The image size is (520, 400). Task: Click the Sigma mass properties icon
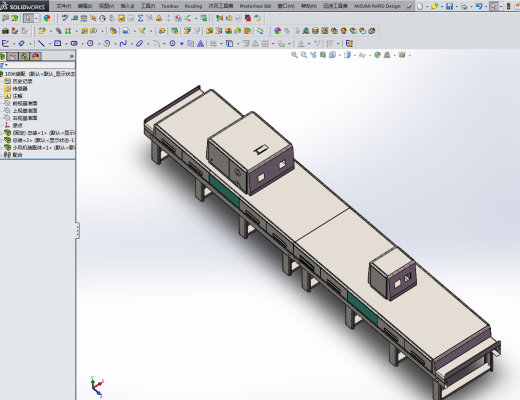click(x=140, y=18)
